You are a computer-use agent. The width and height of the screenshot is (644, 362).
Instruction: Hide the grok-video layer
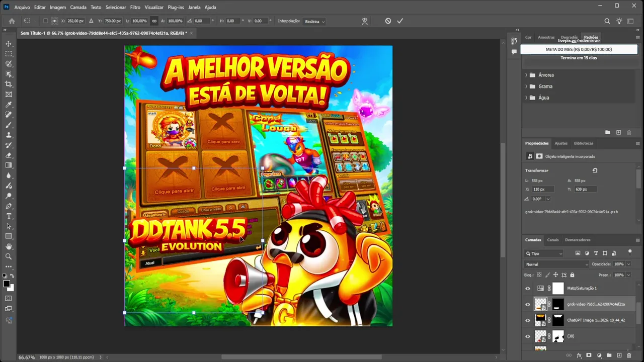[528, 304]
